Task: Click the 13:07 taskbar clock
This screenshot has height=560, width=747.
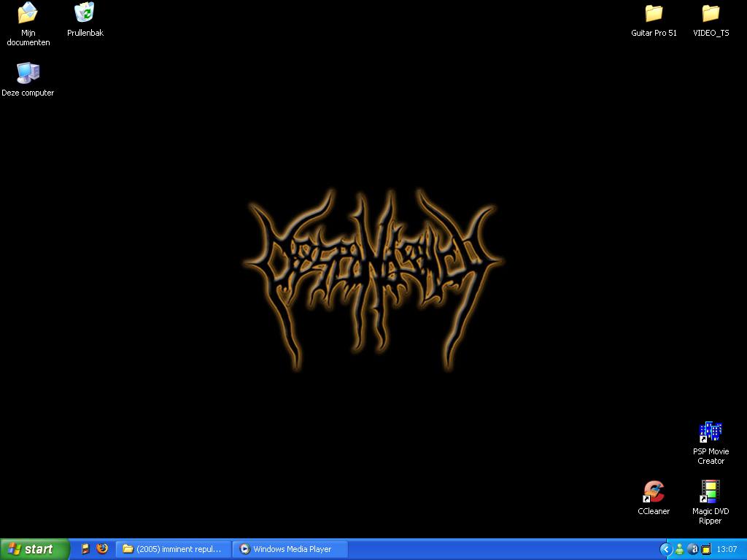Action: click(x=727, y=549)
